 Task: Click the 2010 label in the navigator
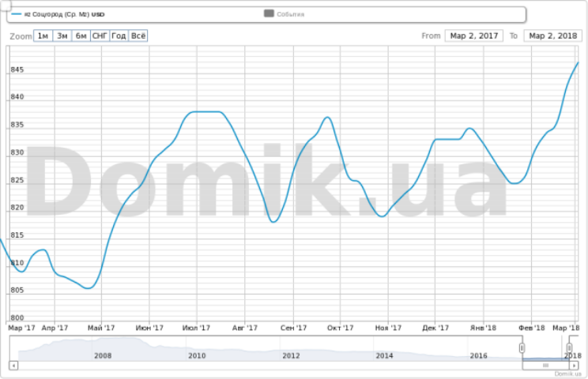pos(197,355)
